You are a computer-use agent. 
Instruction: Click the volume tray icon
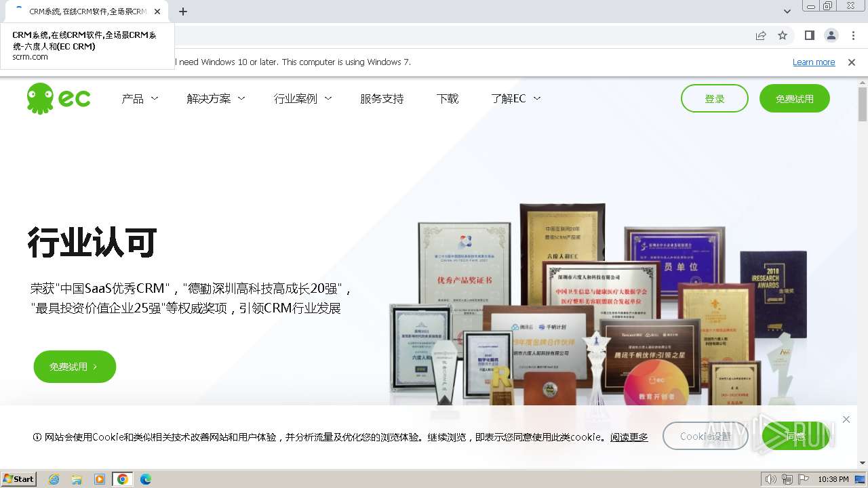click(770, 479)
